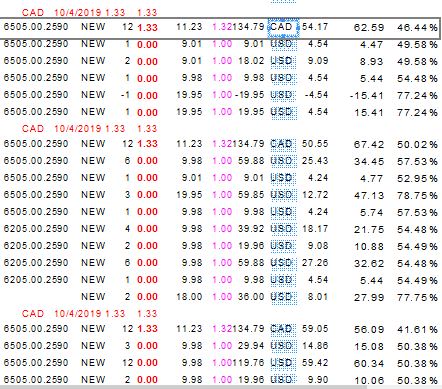The width and height of the screenshot is (442, 389).
Task: Click the 62.59 value
Action: [369, 27]
